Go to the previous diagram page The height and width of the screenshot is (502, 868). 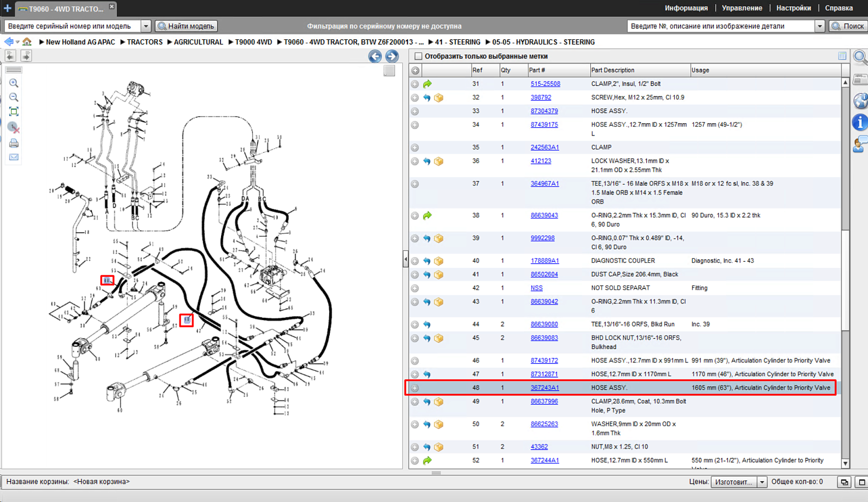coord(375,56)
